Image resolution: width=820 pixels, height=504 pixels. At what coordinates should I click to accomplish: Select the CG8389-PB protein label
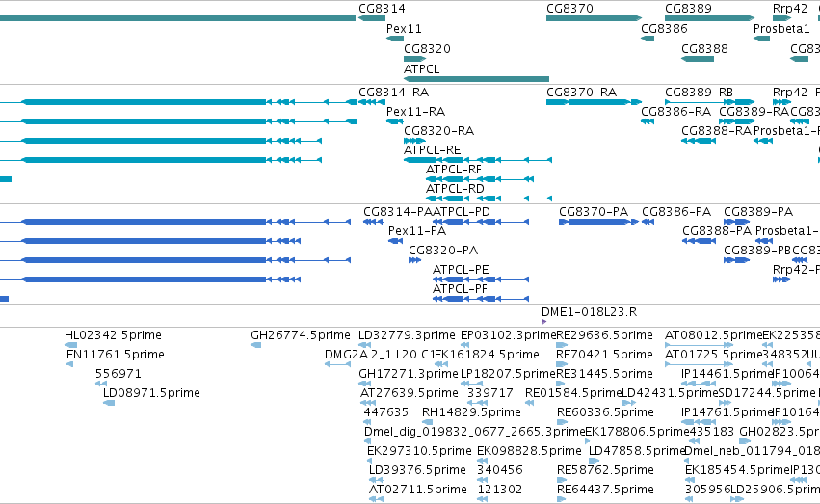click(x=757, y=251)
